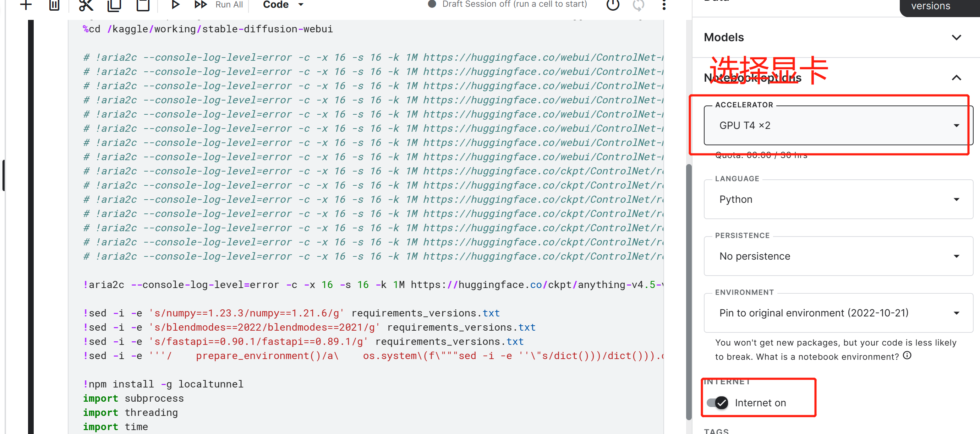The image size is (980, 434).
Task: Click the notebook environment info icon
Action: point(907,355)
